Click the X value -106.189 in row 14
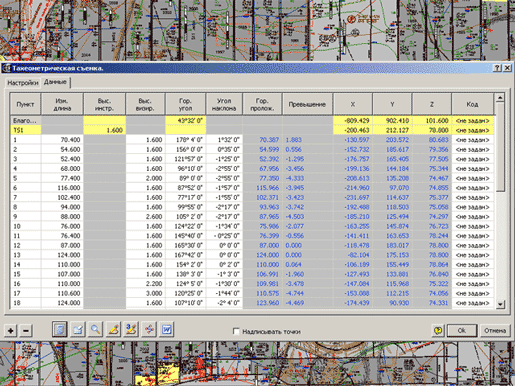Viewport: 515px width, 386px height. click(x=353, y=265)
